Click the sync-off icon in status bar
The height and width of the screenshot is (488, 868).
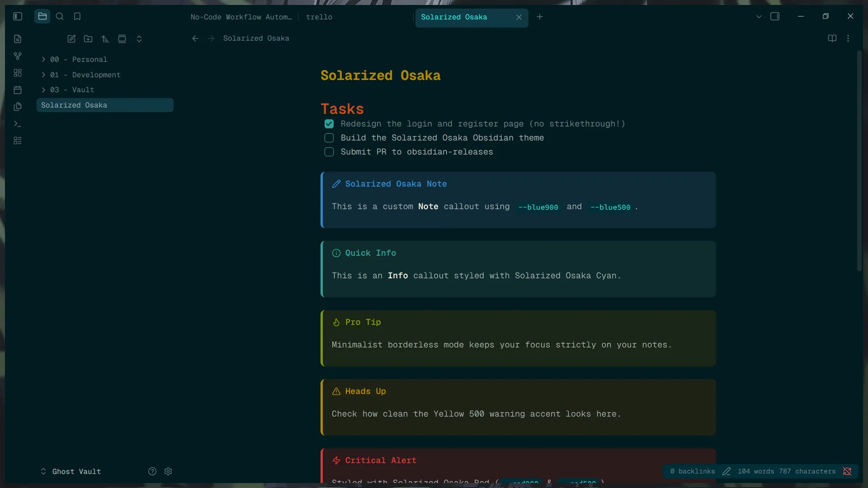click(847, 471)
